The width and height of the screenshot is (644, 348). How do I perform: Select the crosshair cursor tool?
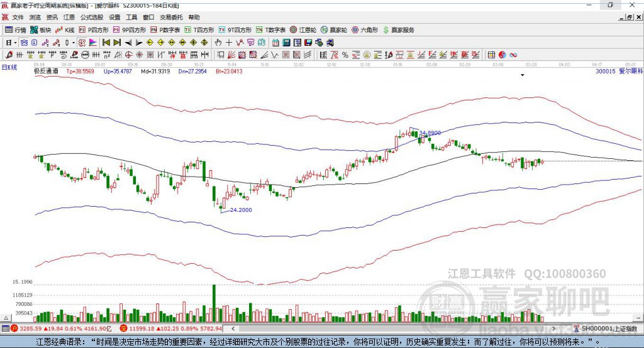pos(229,43)
